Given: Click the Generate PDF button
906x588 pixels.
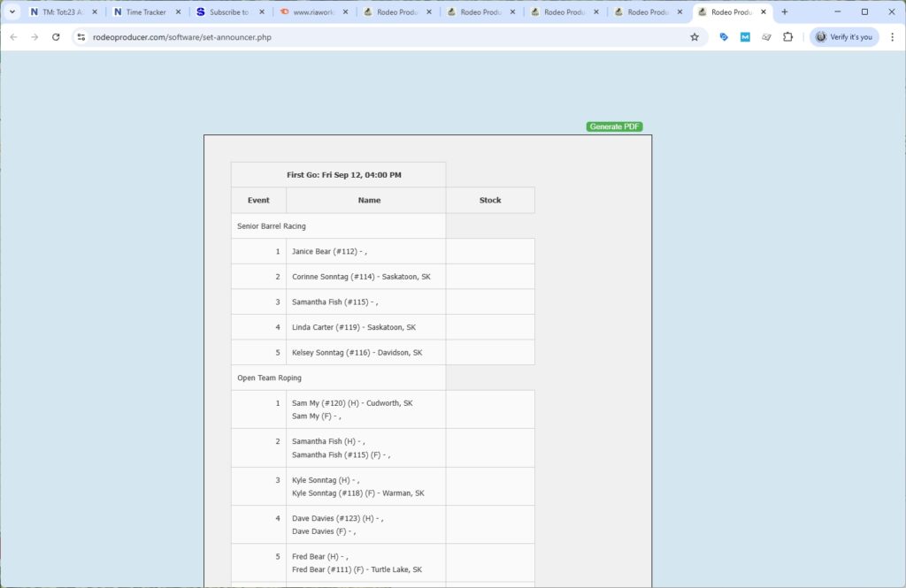Looking at the screenshot, I should point(614,127).
